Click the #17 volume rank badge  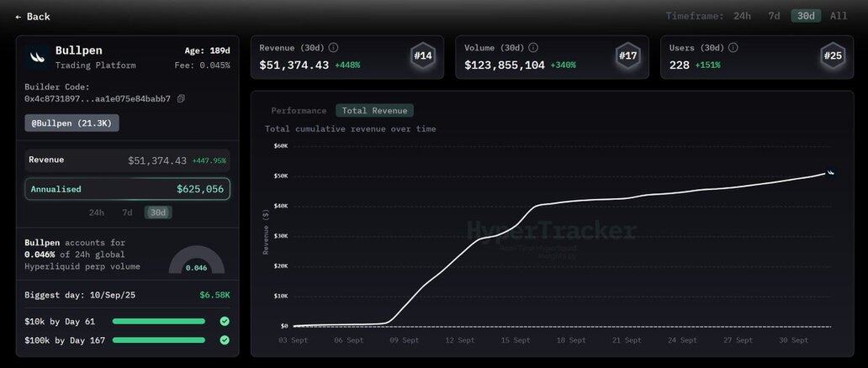(627, 56)
